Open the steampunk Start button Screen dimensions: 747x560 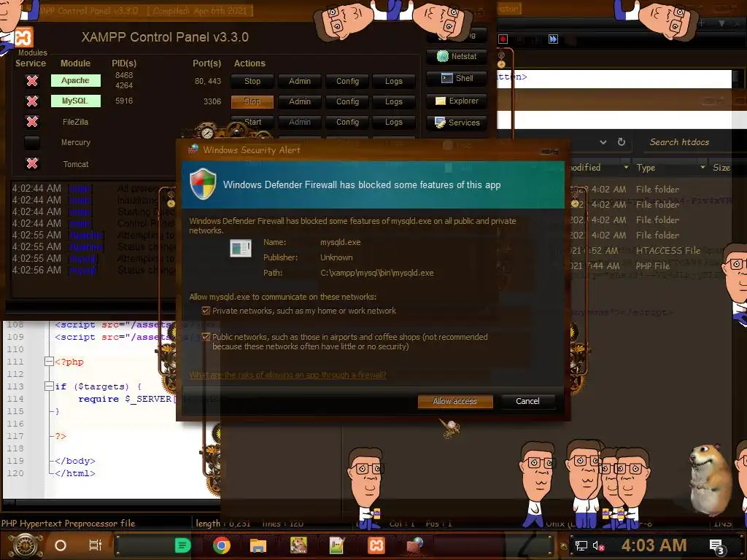(x=26, y=545)
